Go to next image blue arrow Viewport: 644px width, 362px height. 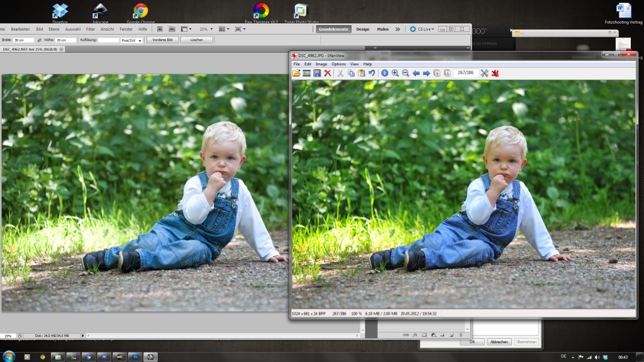(426, 73)
